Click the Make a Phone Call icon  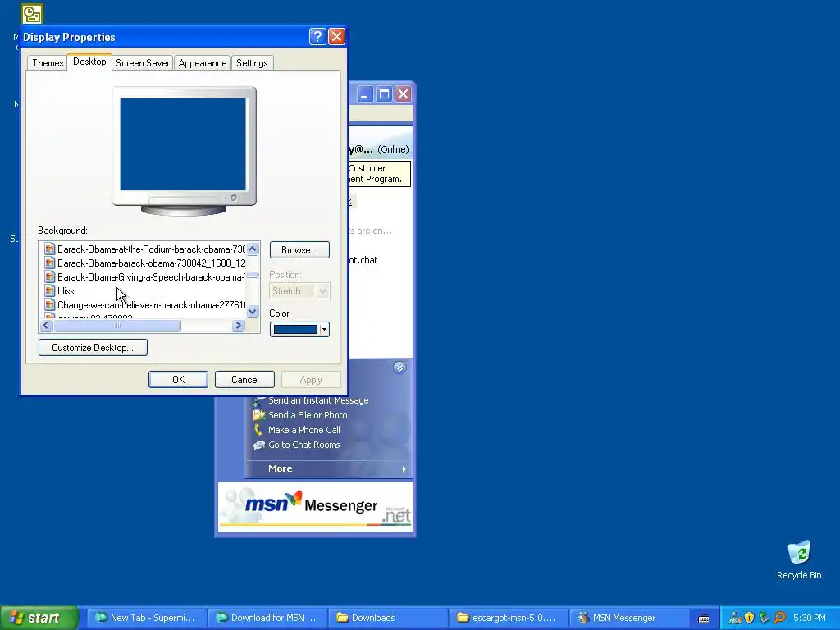pyautogui.click(x=258, y=430)
